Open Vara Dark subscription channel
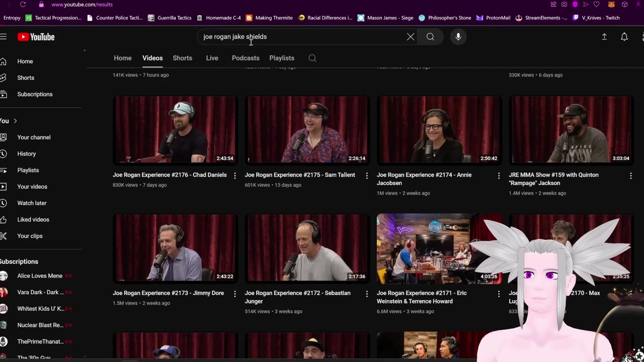The image size is (644, 362). click(x=40, y=292)
